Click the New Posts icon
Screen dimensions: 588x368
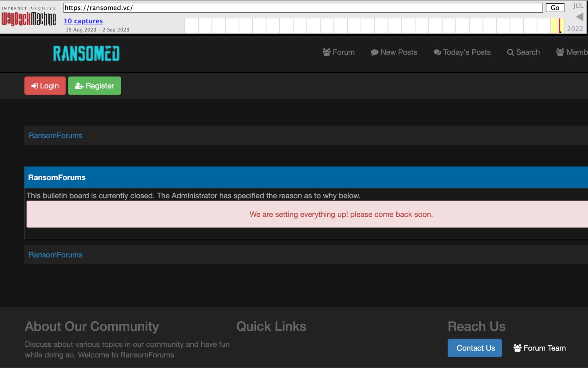point(374,52)
